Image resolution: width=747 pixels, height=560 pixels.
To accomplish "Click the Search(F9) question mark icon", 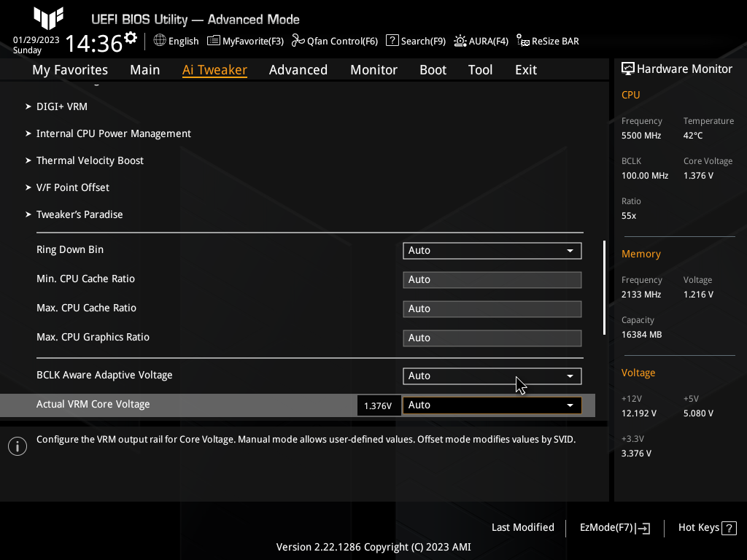I will 392,41.
